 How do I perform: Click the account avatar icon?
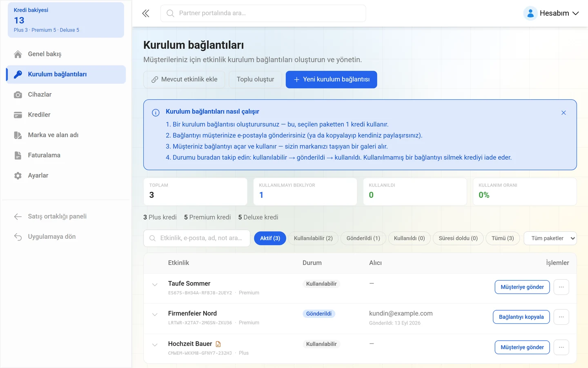point(530,13)
